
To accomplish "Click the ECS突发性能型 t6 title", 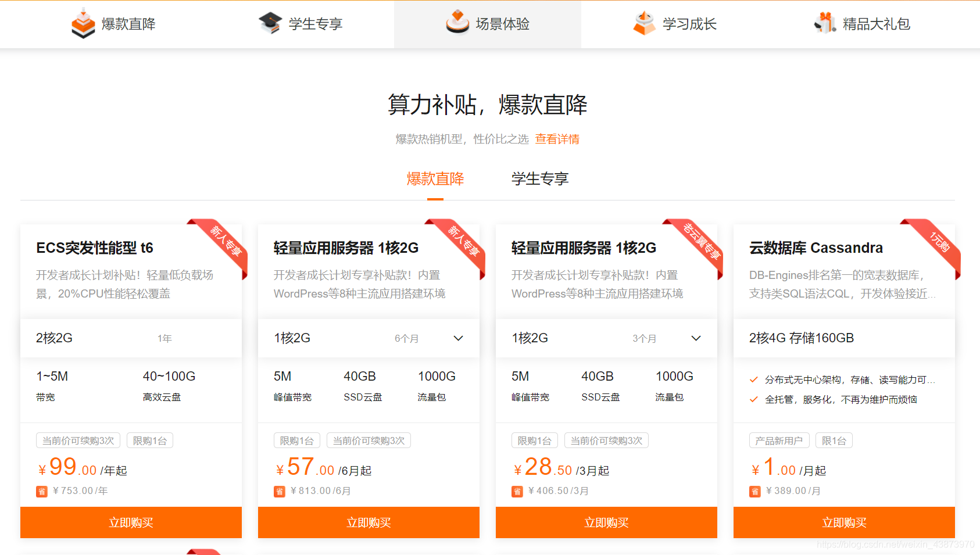I will (95, 248).
